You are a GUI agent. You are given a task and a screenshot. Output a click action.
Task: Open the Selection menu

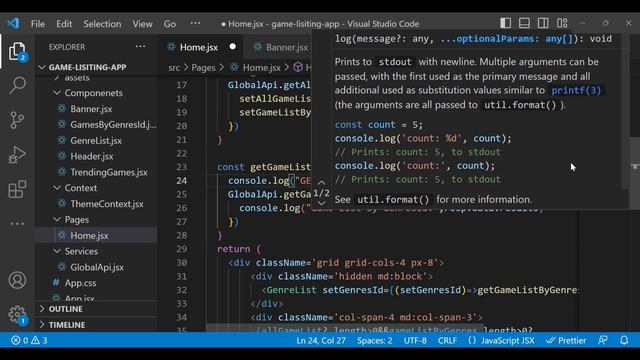[x=102, y=24]
